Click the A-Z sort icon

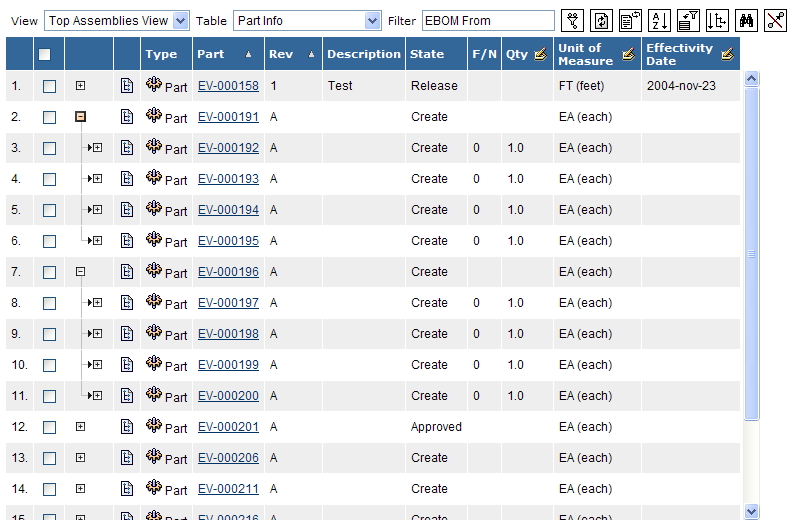(x=659, y=20)
